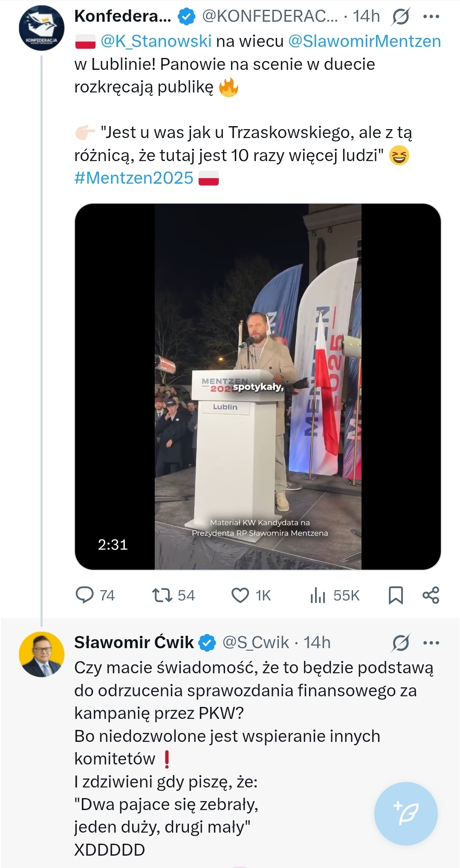Viewport: 460px width, 868px height.
Task: Click the reply icon on Konfederacja post
Action: 84,595
